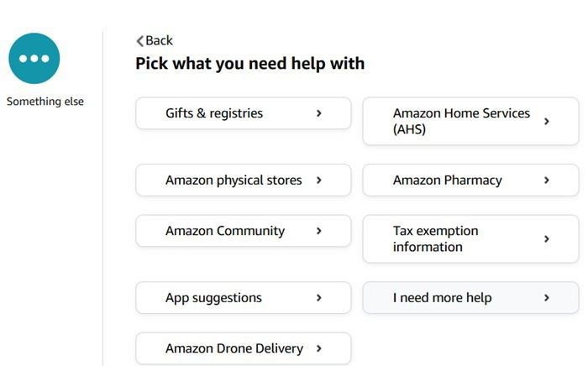Choose the App suggestions option
588x366 pixels.
(x=213, y=298)
